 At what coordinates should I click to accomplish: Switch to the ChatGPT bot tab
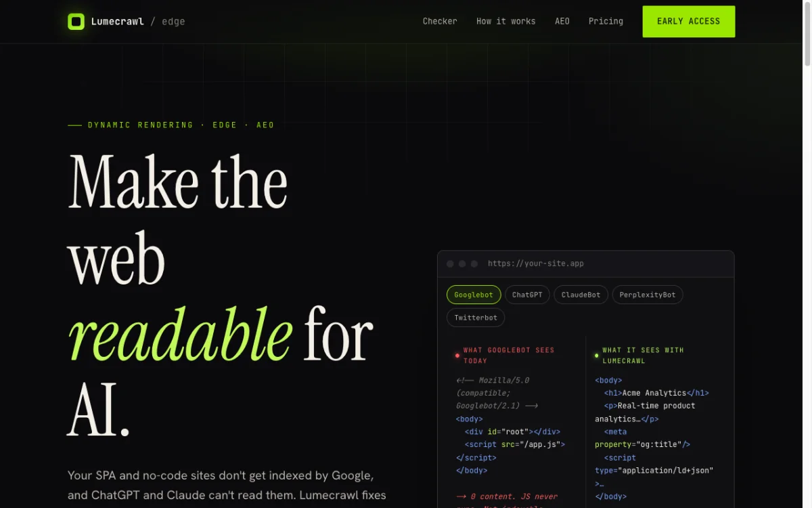coord(527,295)
